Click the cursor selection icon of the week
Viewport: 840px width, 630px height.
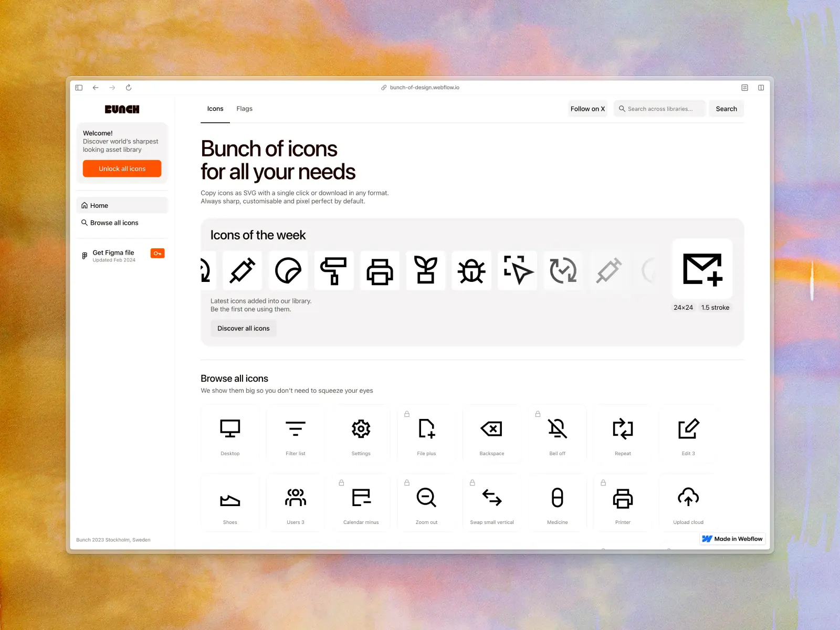518,271
